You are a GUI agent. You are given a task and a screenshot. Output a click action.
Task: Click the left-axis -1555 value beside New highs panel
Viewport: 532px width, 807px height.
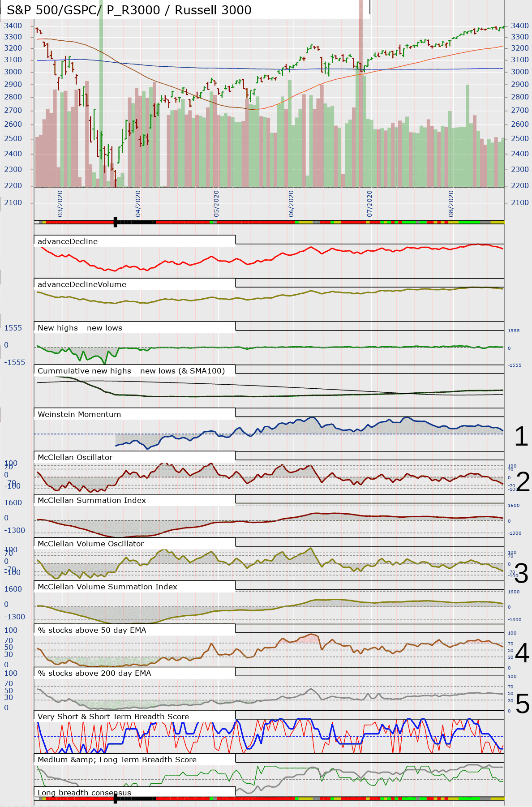point(15,362)
